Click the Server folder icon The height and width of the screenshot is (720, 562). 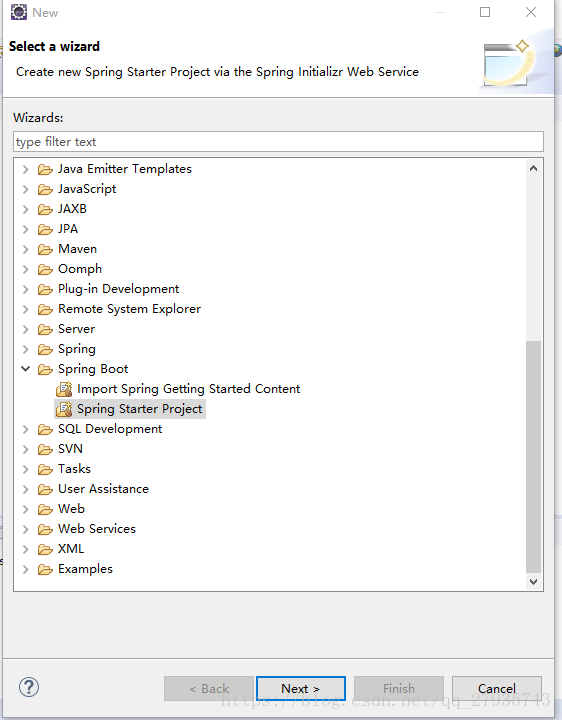coord(45,330)
